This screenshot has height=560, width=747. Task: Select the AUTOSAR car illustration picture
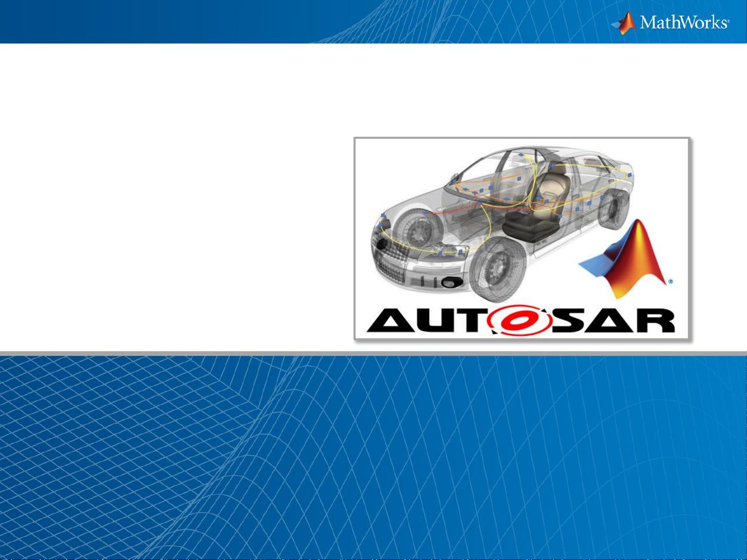(x=522, y=238)
